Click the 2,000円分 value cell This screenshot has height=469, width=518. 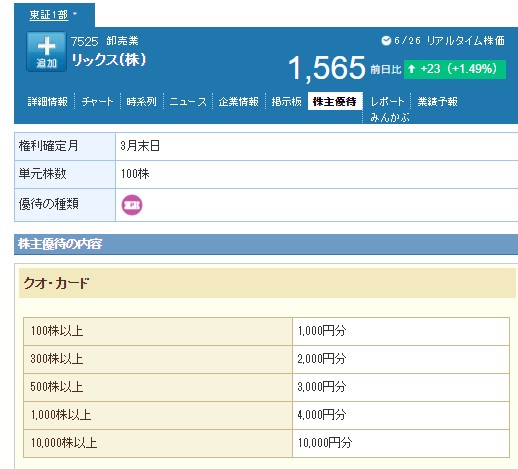[x=401, y=359]
